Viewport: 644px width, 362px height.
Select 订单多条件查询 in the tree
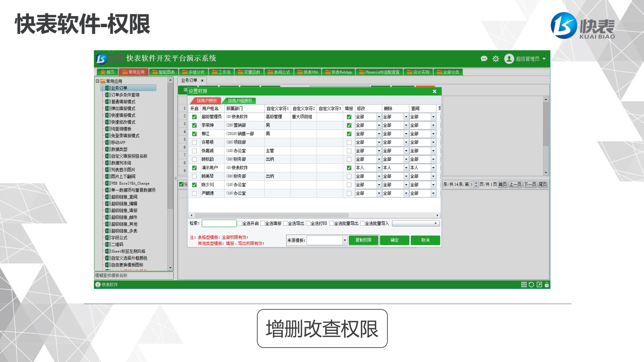coord(125,95)
